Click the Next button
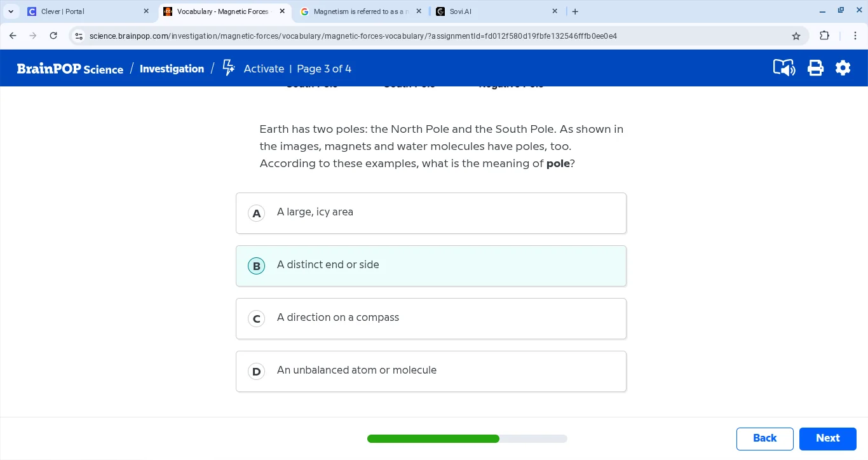This screenshot has width=868, height=460. coord(827,438)
